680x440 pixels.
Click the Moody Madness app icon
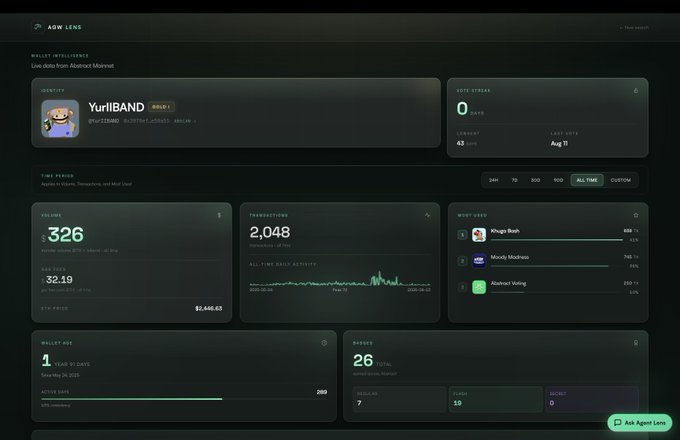tap(479, 261)
